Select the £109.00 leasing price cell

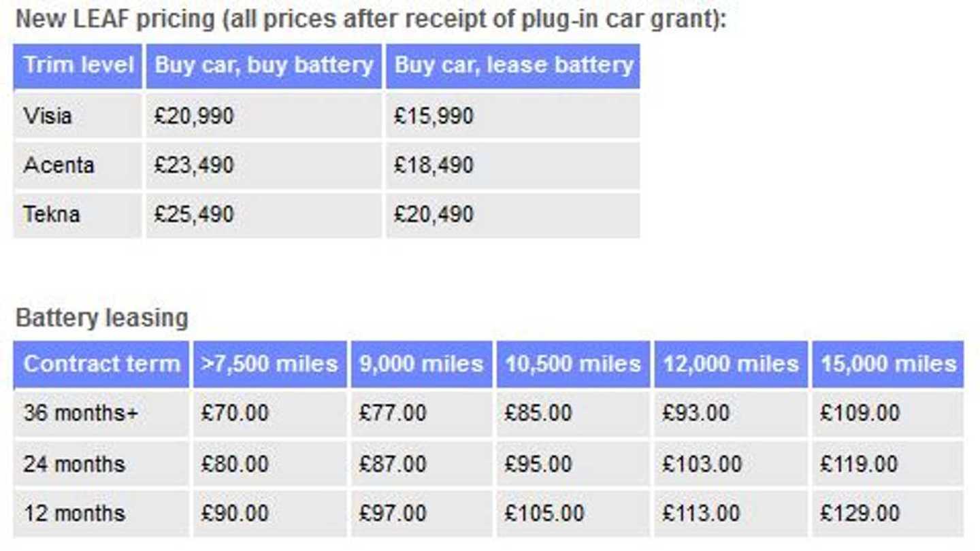click(860, 413)
